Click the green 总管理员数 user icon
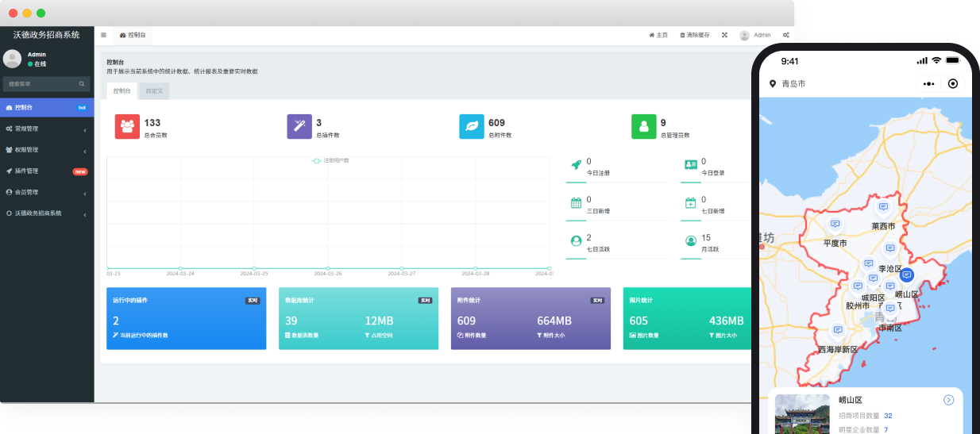This screenshot has width=980, height=434. 643,127
